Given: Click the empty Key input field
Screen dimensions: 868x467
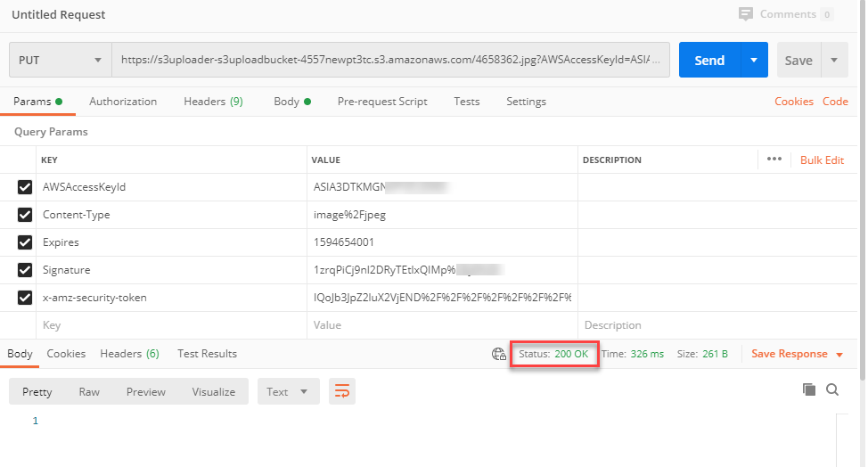Looking at the screenshot, I should click(x=172, y=325).
